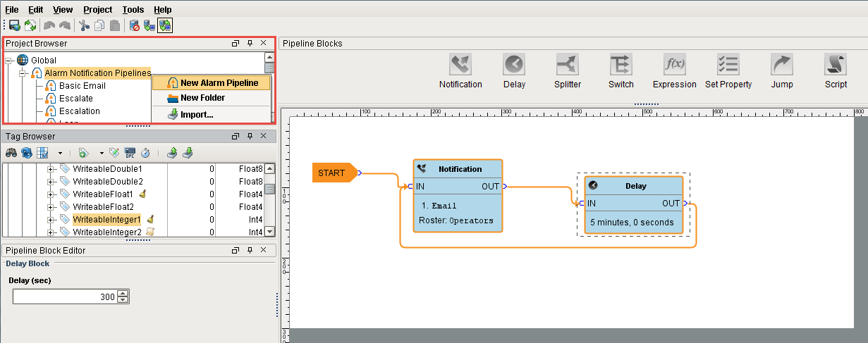Select the Escalate pipeline
The height and width of the screenshot is (343, 868).
[76, 99]
